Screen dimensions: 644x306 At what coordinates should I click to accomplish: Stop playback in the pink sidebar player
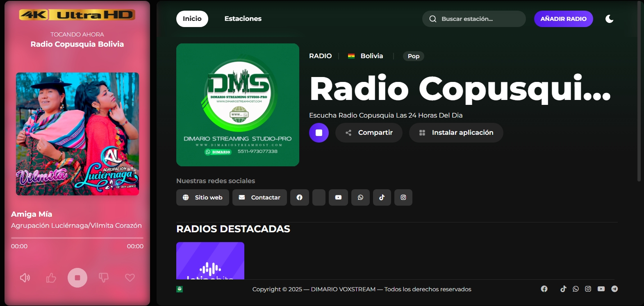77,278
